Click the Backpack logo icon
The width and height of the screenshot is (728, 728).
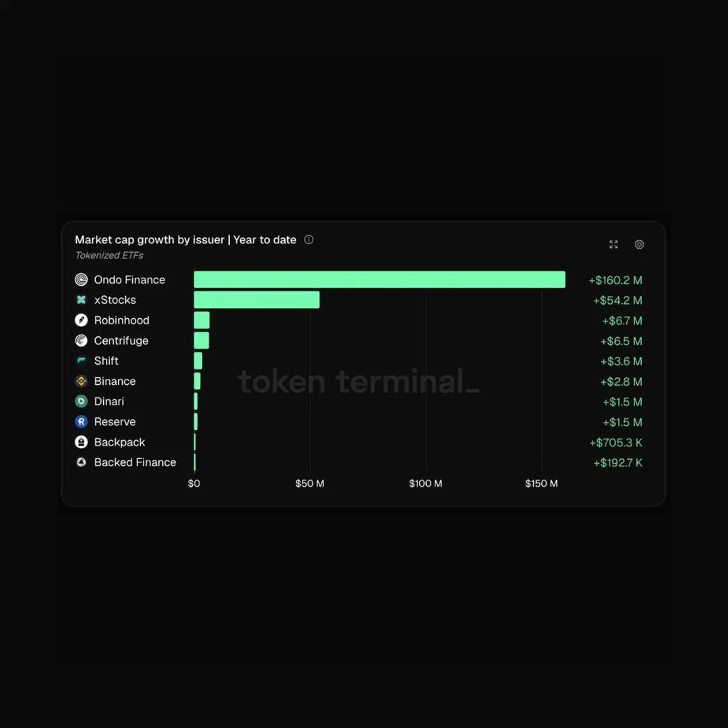(x=82, y=442)
